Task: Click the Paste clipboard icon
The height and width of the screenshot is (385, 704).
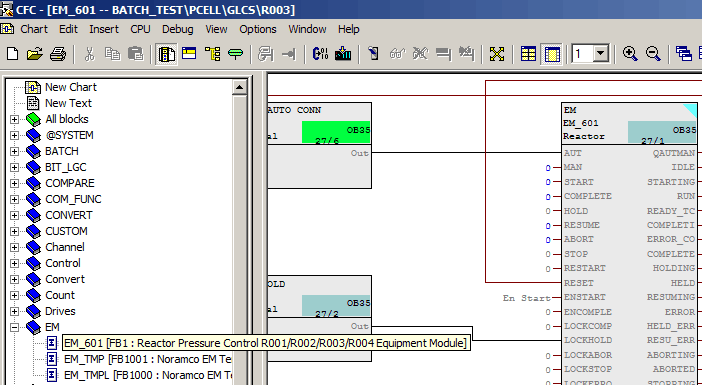Action: click(136, 54)
